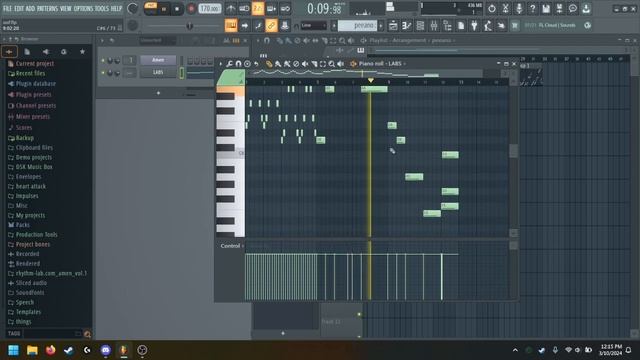This screenshot has height=360, width=640.
Task: Open the Channel rack view from toolbar
Action: point(420,25)
